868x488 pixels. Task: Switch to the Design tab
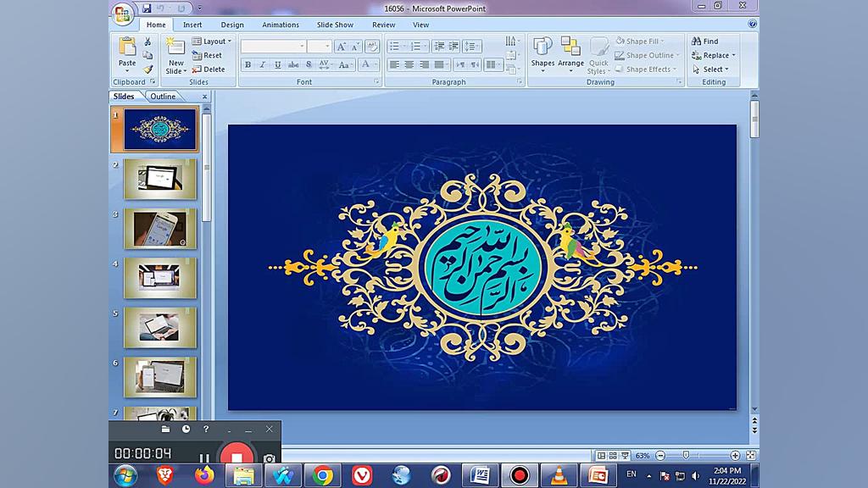[232, 25]
